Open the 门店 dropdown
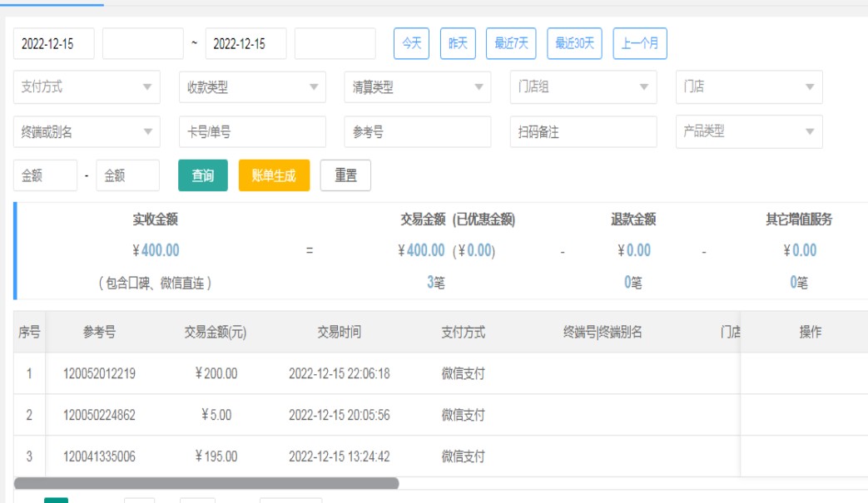The height and width of the screenshot is (503, 868). (x=748, y=87)
